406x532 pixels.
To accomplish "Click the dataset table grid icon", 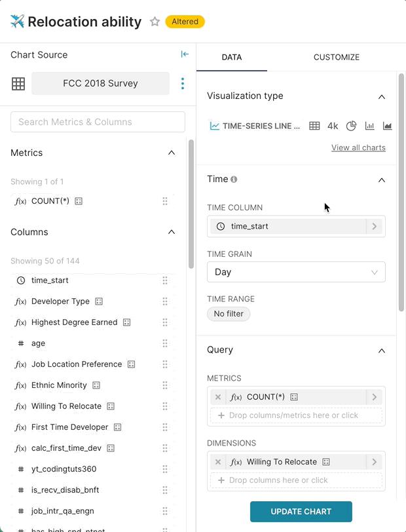I will [18, 83].
